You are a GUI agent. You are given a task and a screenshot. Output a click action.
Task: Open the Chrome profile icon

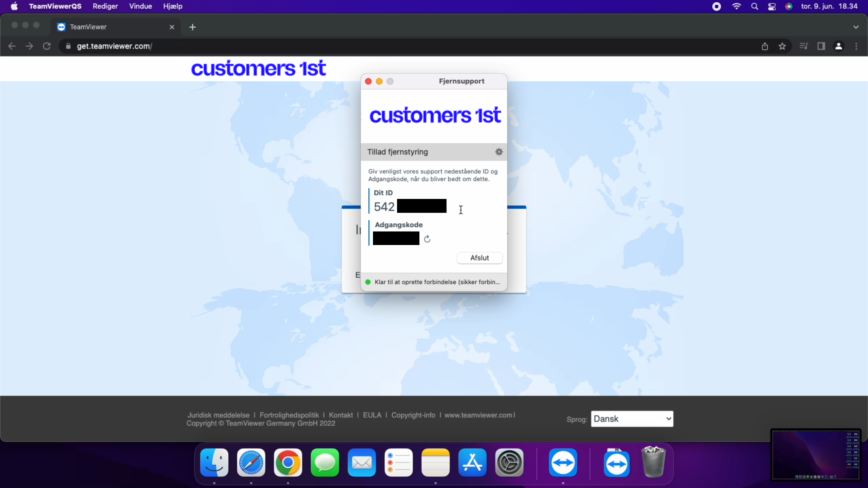coord(839,46)
